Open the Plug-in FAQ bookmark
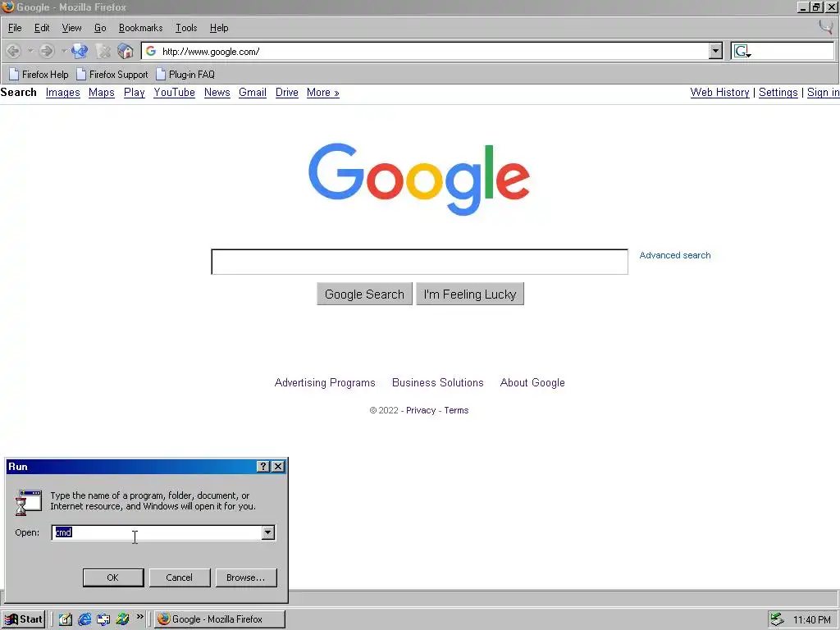840x630 pixels. 185,75
